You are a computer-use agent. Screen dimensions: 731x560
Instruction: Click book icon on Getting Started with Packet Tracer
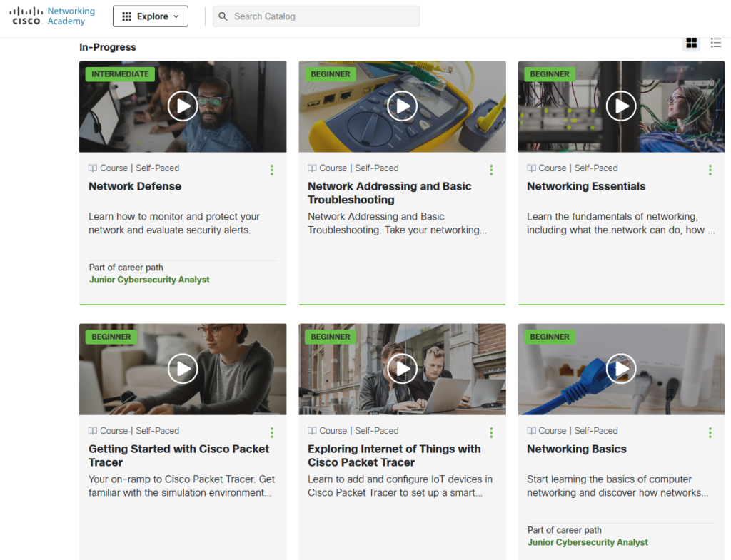93,431
